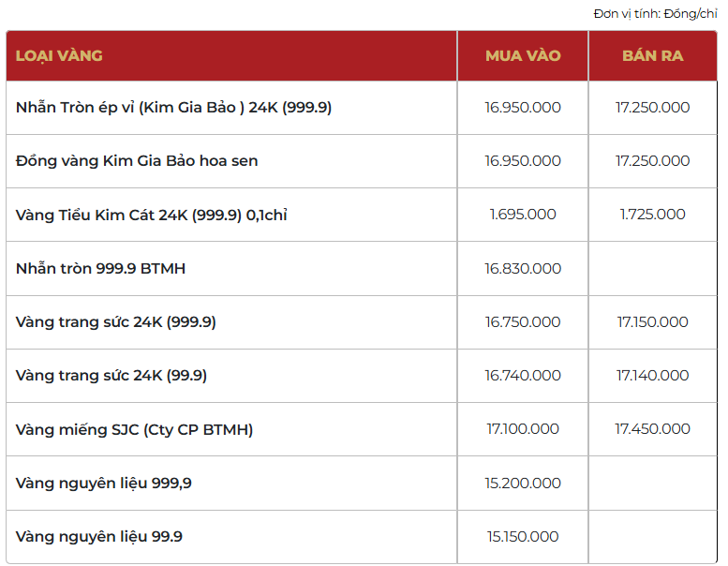This screenshot has height=566, width=728.
Task: Select Đồng vàng Kim Gia Bảo hoa sen
Action: point(137,161)
